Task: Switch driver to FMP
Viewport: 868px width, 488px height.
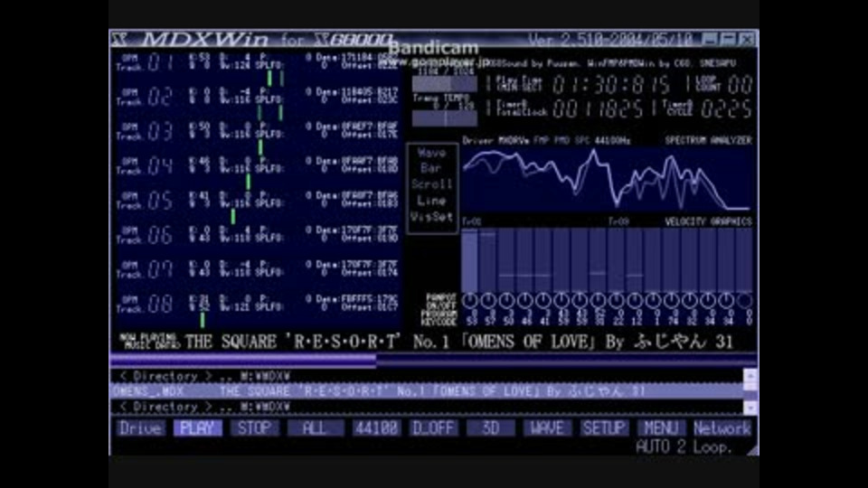Action: pos(542,141)
